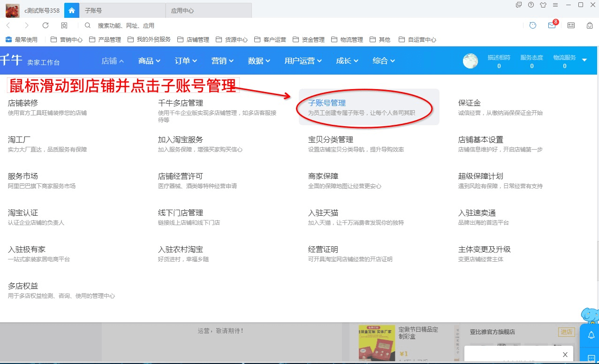Expand the 用户运营 dropdown menu
The height and width of the screenshot is (364, 599).
tap(303, 61)
